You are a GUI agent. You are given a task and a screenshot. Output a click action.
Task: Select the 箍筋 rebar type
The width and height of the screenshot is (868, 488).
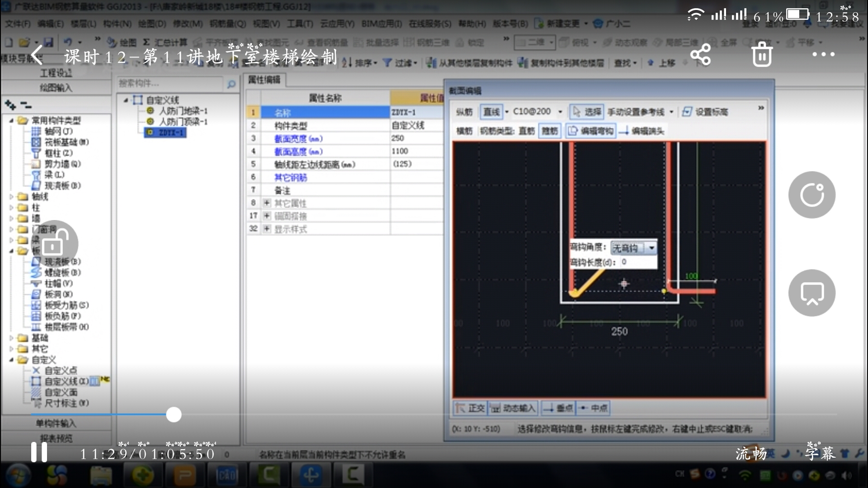pyautogui.click(x=550, y=131)
